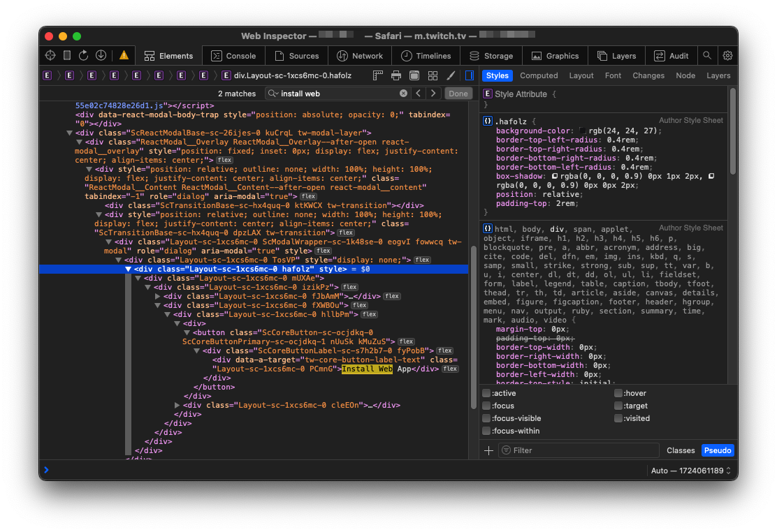This screenshot has width=777, height=532.
Task: Open device settings from the toolbar
Action: click(67, 55)
